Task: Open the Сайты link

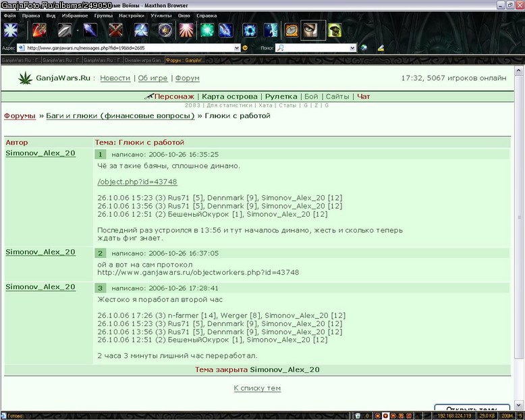Action: coord(337,97)
